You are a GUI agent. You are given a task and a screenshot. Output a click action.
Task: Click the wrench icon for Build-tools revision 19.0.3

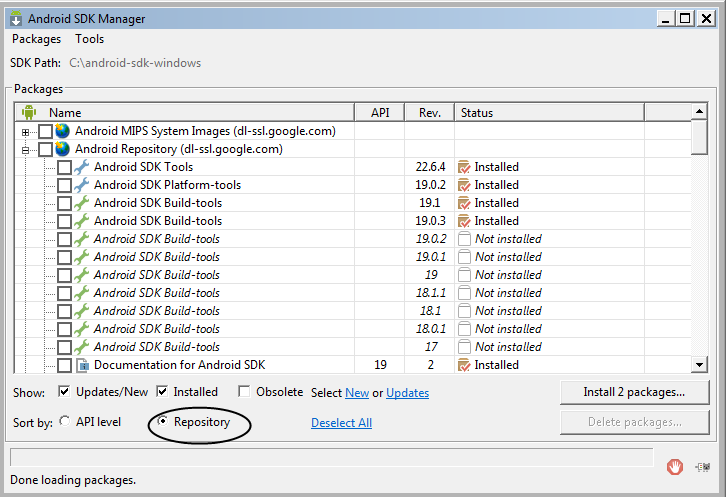click(81, 221)
